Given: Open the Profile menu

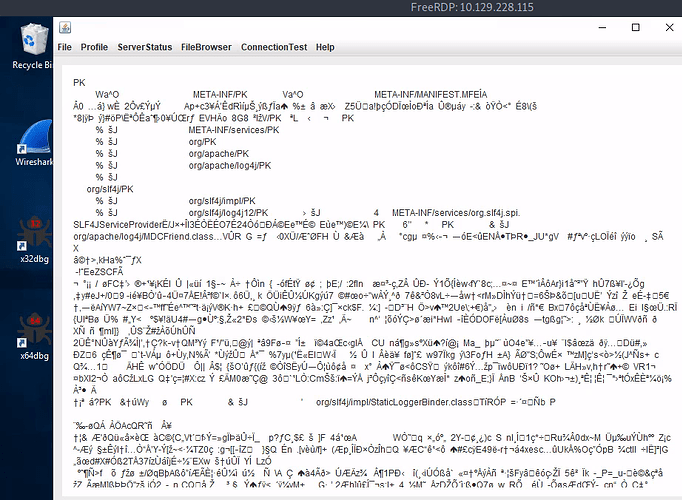Looking at the screenshot, I should click(x=94, y=47).
